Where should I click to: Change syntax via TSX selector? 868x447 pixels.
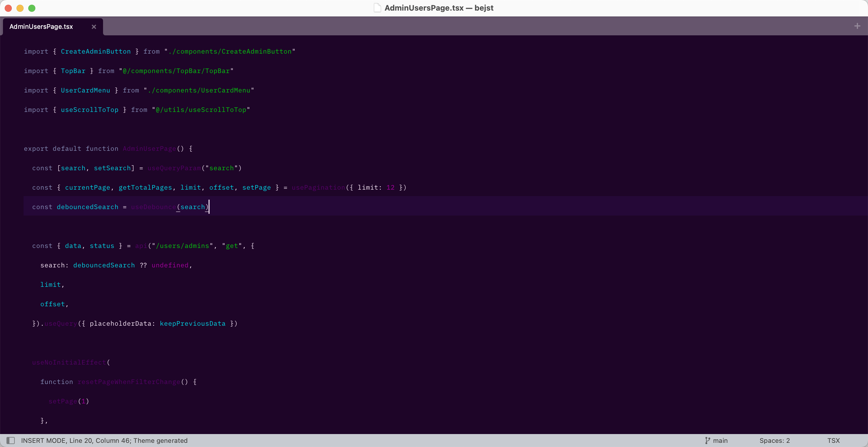[x=834, y=440]
